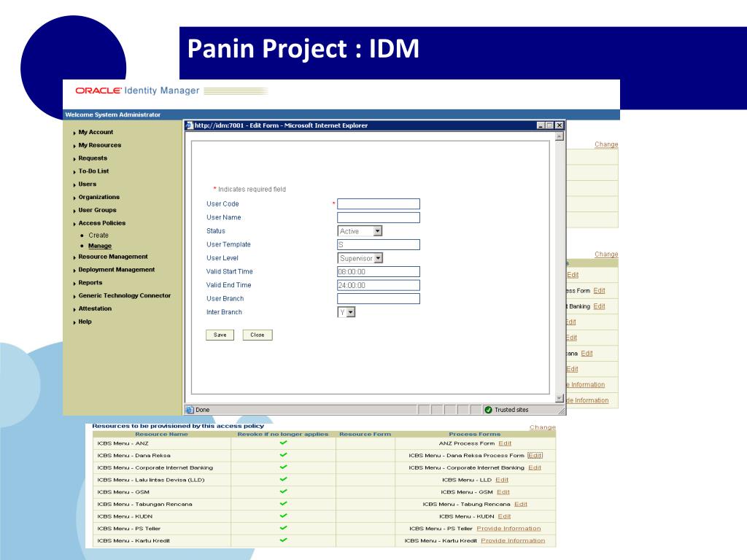Select Manage under Access Policies
Image resolution: width=747 pixels, height=560 pixels.
99,246
